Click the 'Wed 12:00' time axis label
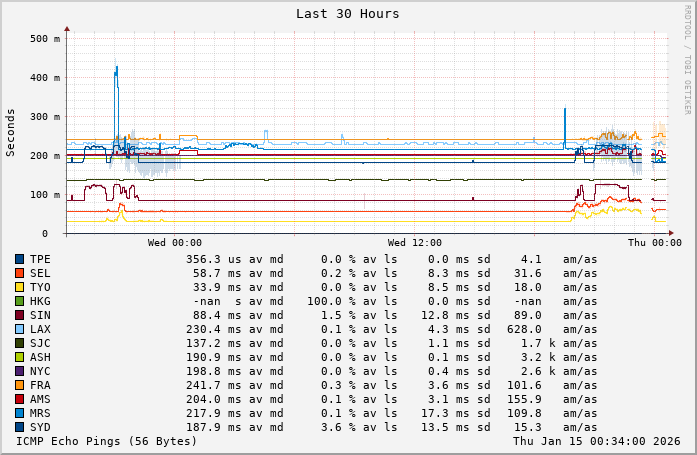Viewport: 697px width, 455px height. [x=414, y=243]
